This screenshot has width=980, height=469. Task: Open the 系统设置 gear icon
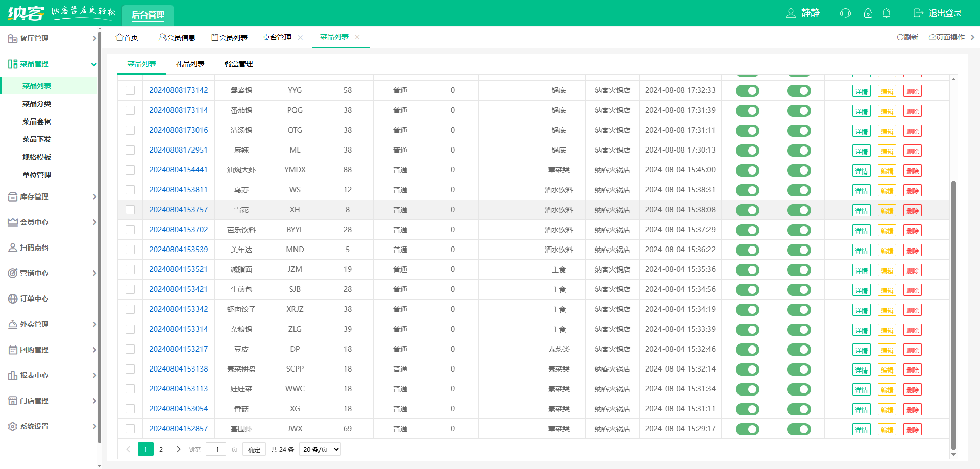tap(12, 426)
